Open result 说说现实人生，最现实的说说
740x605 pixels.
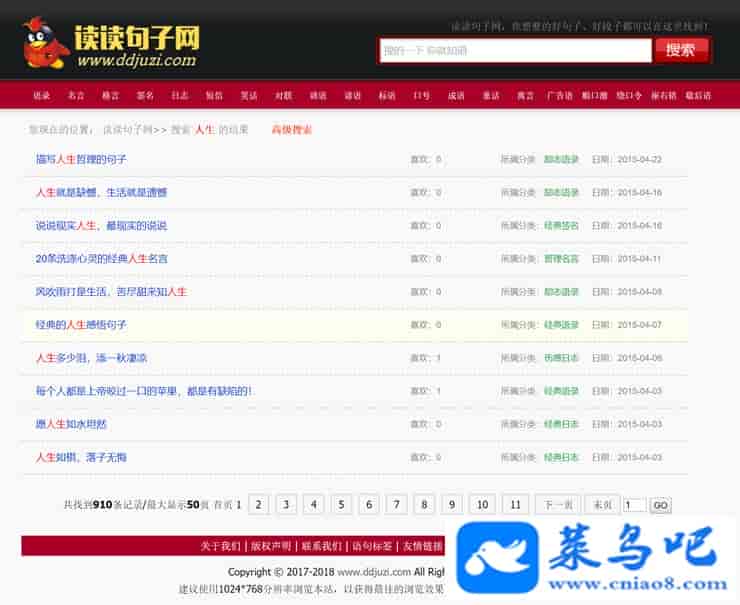pyautogui.click(x=101, y=226)
